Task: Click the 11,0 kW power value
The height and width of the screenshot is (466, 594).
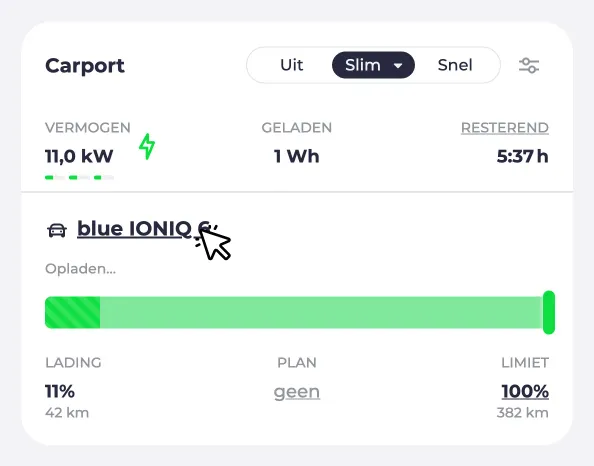Action: 79,156
